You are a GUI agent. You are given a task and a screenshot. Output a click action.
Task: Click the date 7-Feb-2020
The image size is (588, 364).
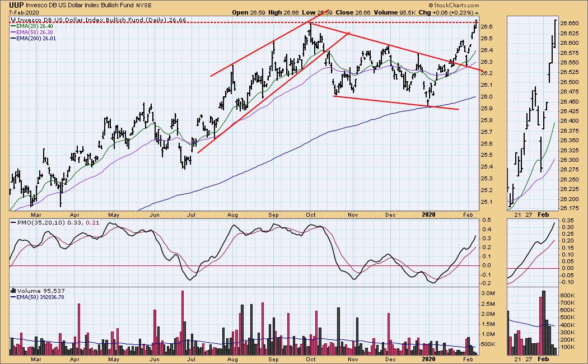[x=24, y=12]
